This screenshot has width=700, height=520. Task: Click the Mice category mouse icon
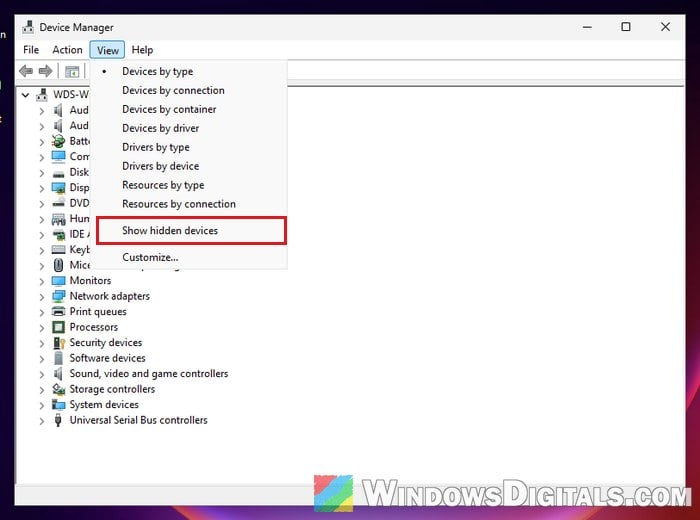(58, 265)
